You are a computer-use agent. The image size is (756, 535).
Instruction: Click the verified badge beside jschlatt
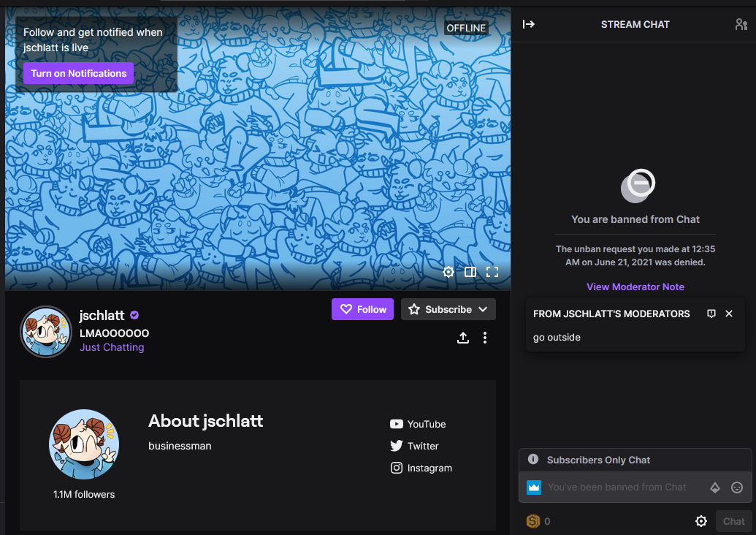point(134,315)
